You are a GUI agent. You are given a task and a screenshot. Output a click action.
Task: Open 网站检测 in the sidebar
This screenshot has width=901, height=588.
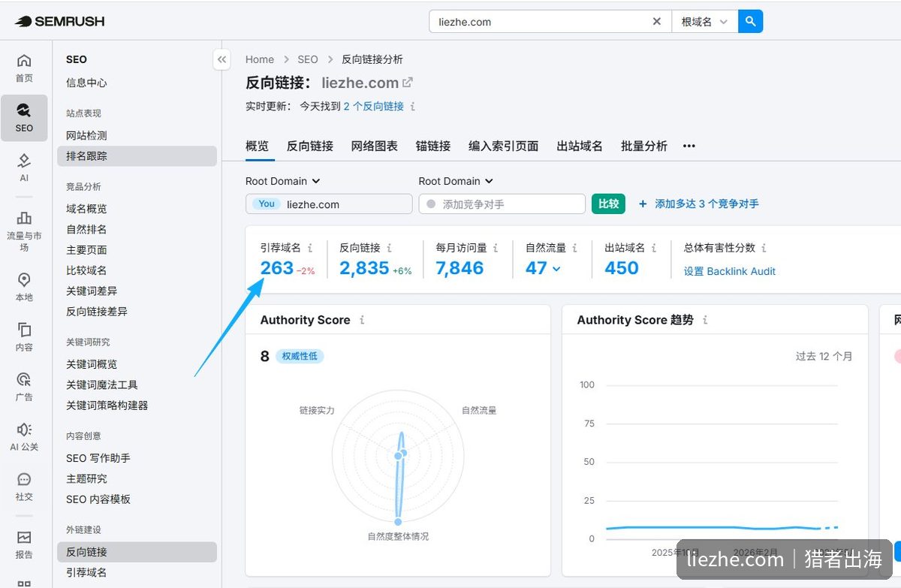point(86,136)
